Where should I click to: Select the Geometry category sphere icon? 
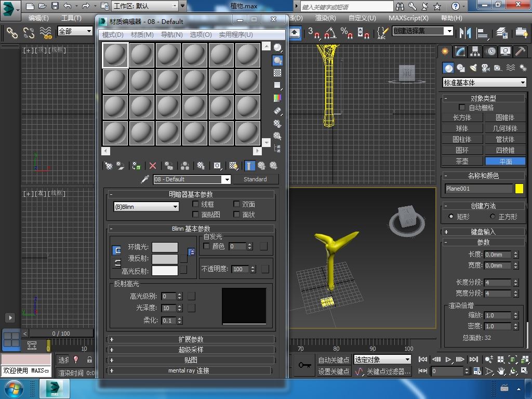pos(448,68)
